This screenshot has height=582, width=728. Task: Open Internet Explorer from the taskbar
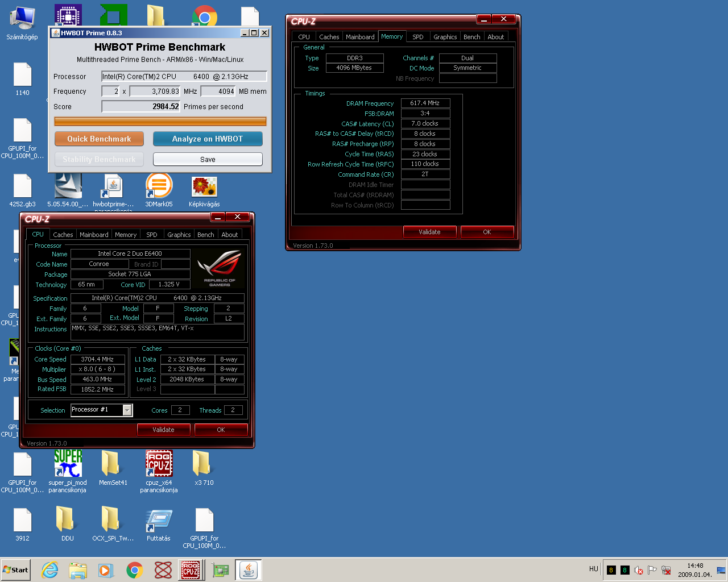click(x=50, y=570)
